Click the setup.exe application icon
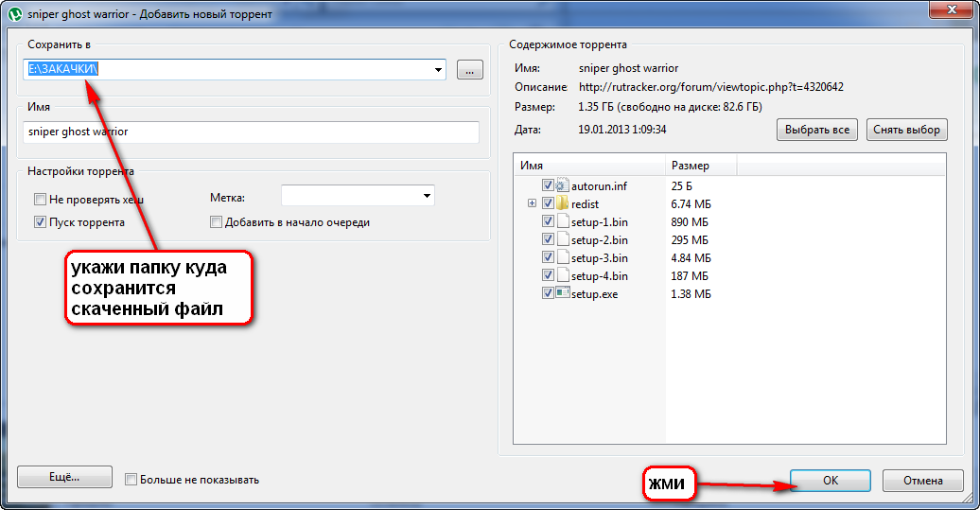The height and width of the screenshot is (510, 980). click(562, 292)
